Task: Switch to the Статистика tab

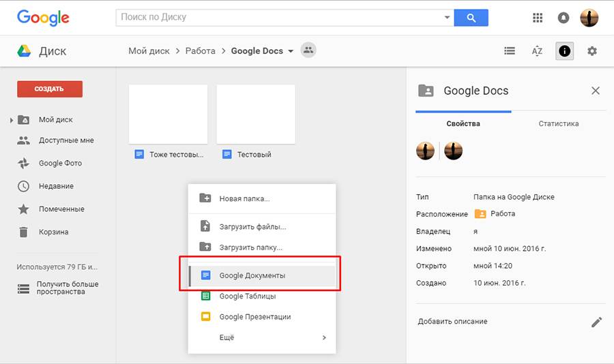Action: (558, 123)
